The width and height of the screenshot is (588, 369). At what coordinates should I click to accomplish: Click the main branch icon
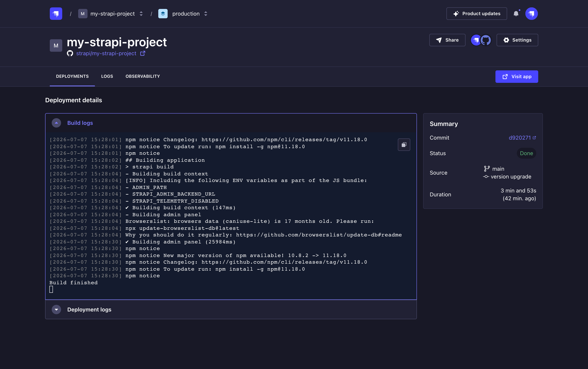pyautogui.click(x=487, y=169)
